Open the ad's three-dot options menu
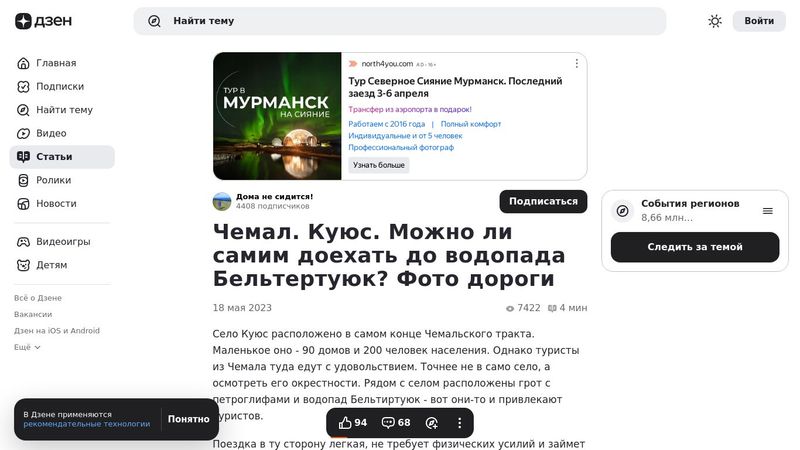Viewport: 800px width, 450px height. pyautogui.click(x=576, y=63)
